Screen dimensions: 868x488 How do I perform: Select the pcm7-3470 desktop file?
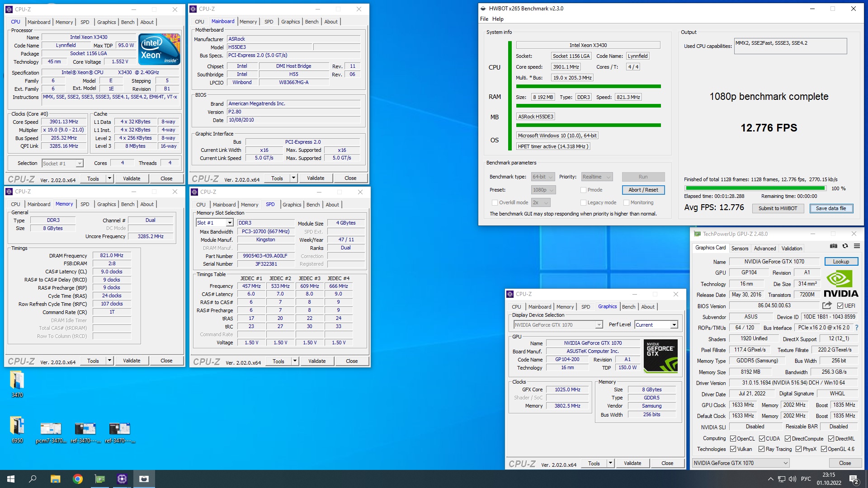pos(51,432)
